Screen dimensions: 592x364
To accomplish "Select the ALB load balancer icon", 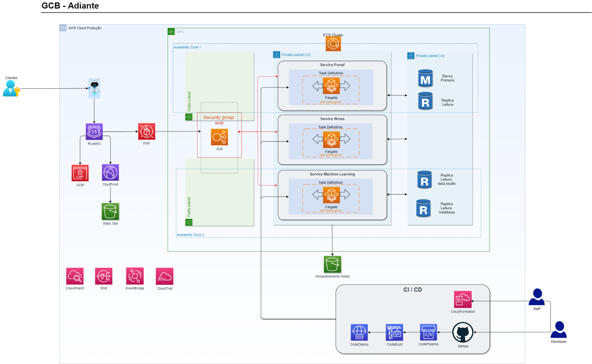I will point(219,137).
